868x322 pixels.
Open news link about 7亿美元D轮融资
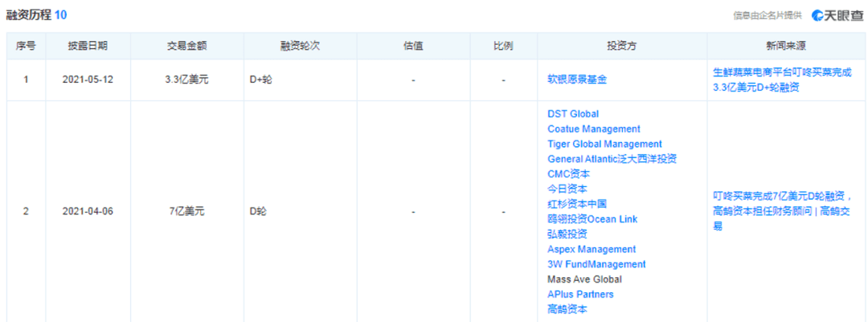[x=782, y=211]
